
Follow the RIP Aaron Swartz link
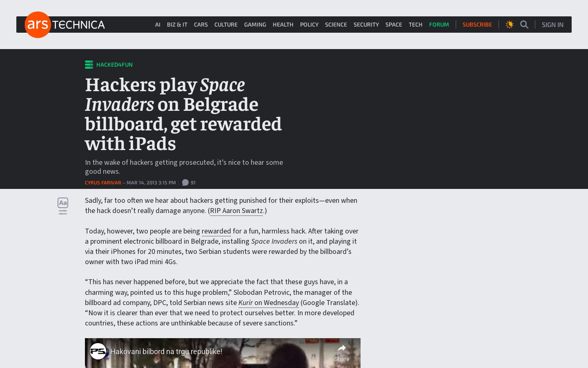point(236,211)
